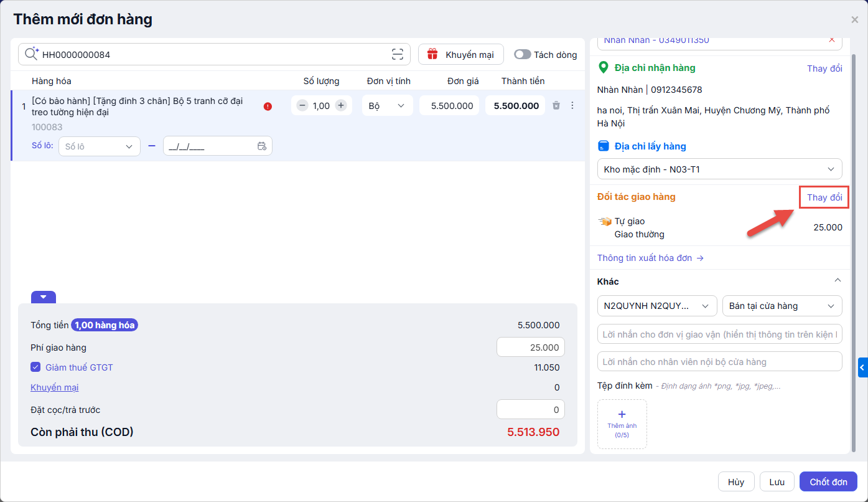Viewport: 868px width, 502px height.
Task: Click the Tự giao delivery box icon
Action: tap(604, 221)
